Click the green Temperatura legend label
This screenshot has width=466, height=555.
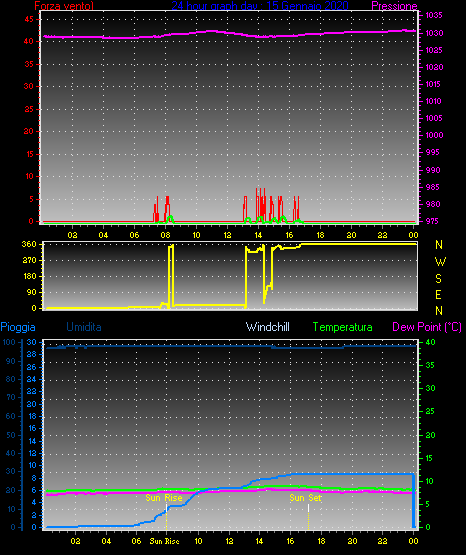coord(343,327)
